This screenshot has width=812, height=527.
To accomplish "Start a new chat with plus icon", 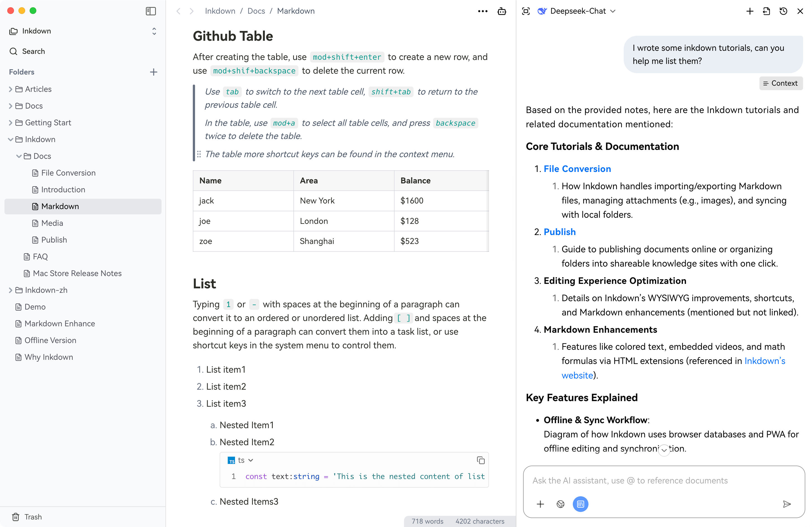I will pyautogui.click(x=750, y=11).
